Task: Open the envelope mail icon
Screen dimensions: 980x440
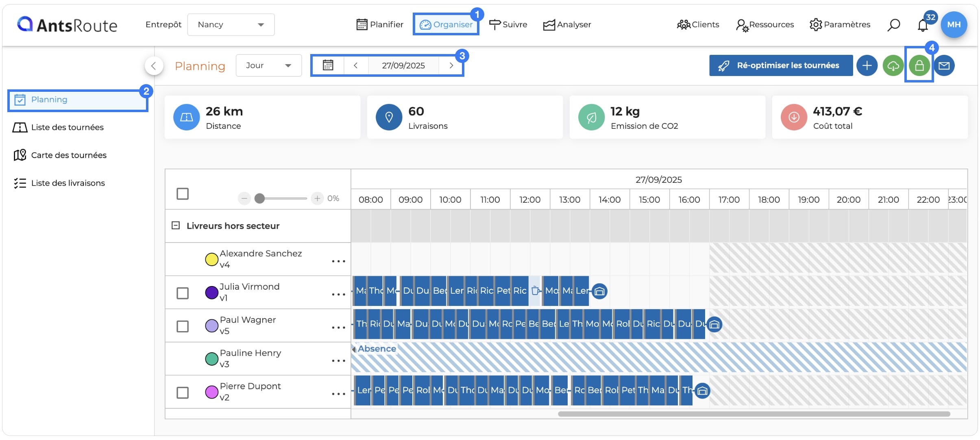Action: coord(944,65)
